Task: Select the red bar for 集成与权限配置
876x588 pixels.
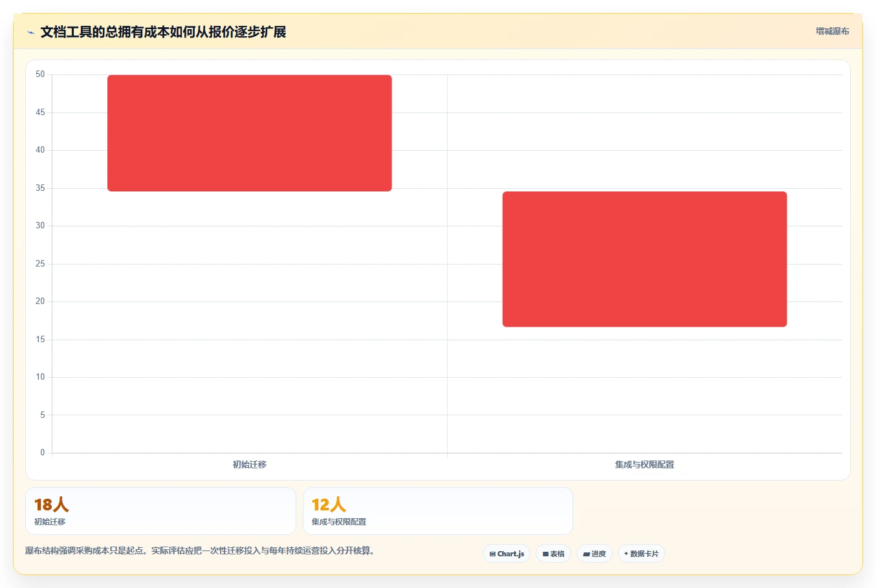Action: [x=645, y=259]
